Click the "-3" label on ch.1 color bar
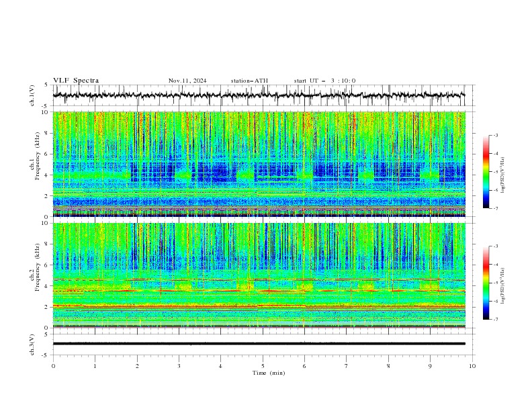This screenshot has height=411, width=532. (x=495, y=135)
